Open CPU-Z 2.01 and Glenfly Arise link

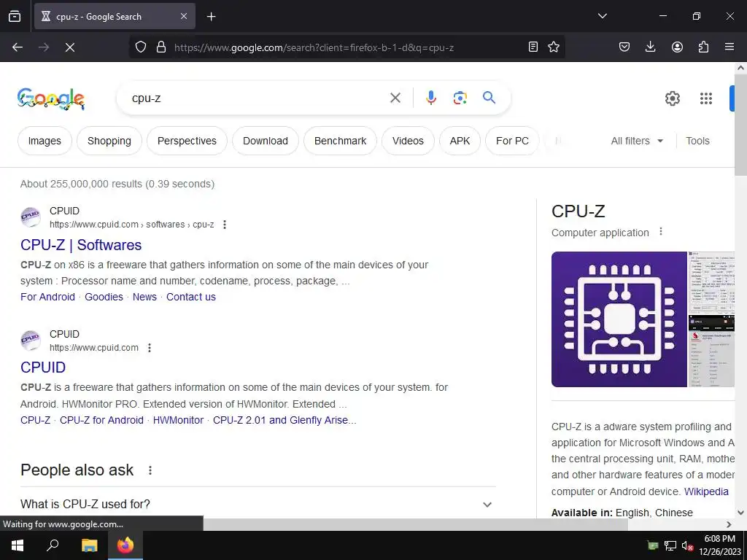[x=285, y=420]
